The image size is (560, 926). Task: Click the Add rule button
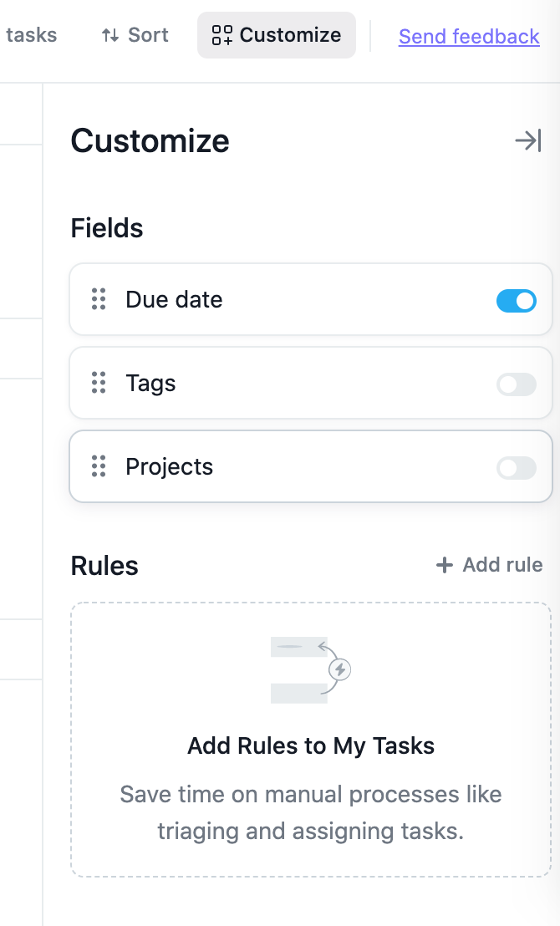pos(489,565)
